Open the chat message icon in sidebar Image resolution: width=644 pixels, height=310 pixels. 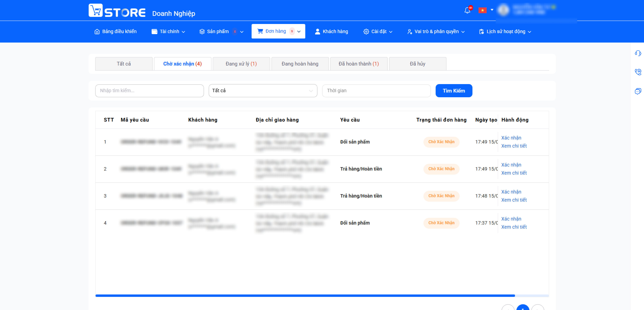[x=638, y=91]
